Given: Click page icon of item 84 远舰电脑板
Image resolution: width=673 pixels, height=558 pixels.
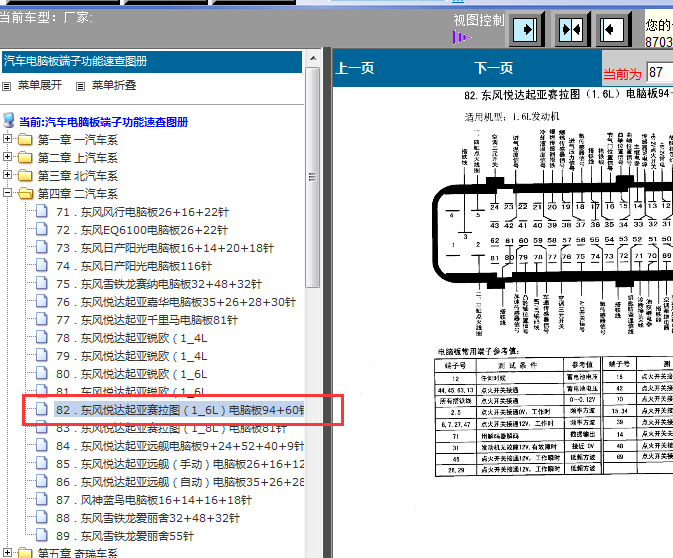Looking at the screenshot, I should (x=42, y=446).
